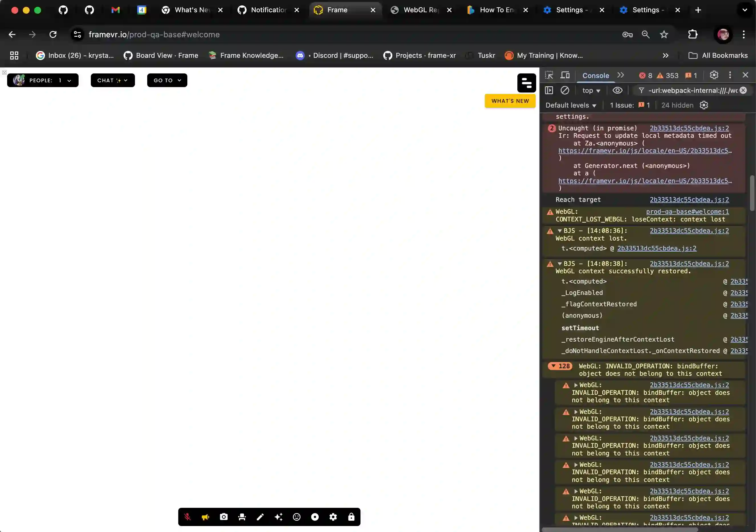
Task: Clear the webpack filter text in DevTools
Action: tap(743, 90)
